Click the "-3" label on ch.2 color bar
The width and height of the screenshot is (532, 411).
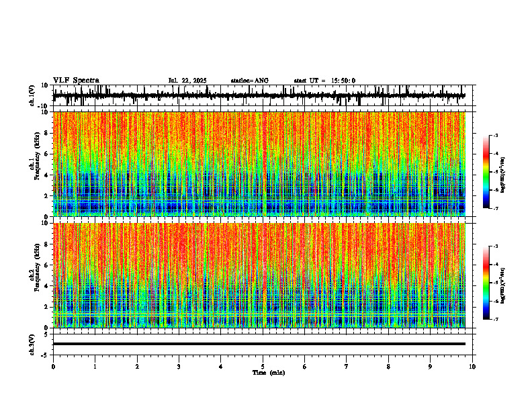coord(496,246)
